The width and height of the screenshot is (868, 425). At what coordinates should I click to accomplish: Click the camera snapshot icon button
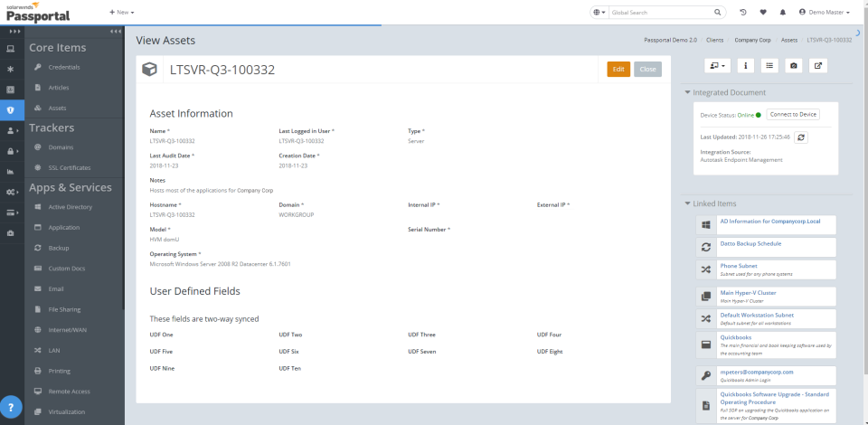coord(794,65)
